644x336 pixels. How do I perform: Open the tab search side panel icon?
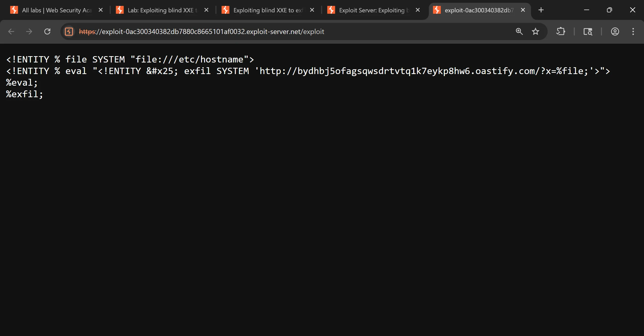pyautogui.click(x=588, y=31)
